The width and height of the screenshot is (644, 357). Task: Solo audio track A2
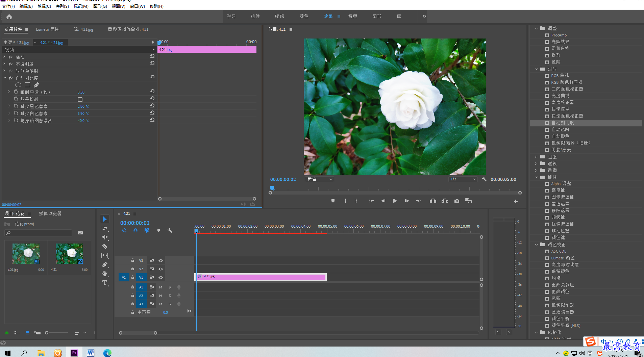170,296
